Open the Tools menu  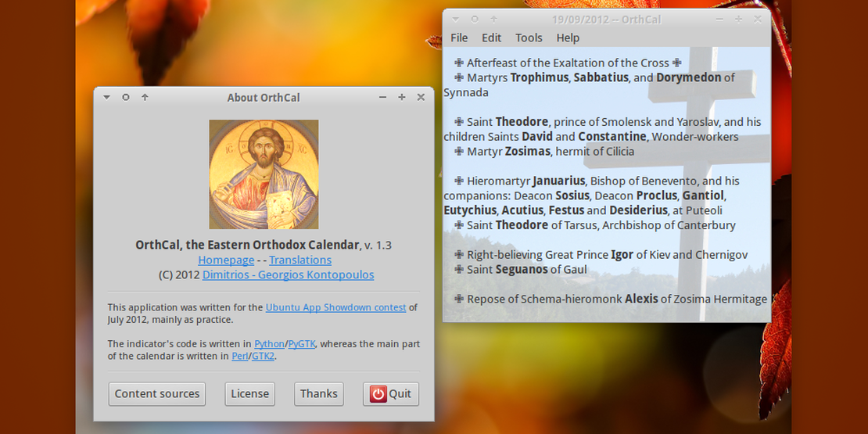[529, 38]
